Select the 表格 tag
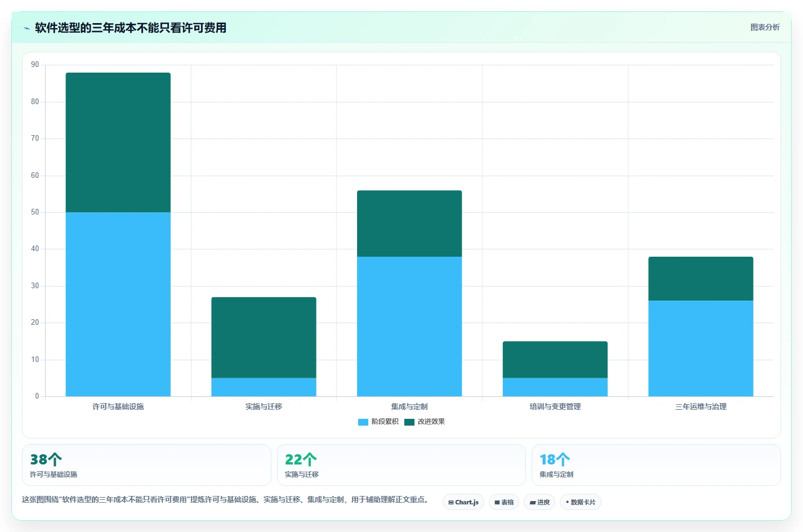This screenshot has height=532, width=803. coord(504,502)
